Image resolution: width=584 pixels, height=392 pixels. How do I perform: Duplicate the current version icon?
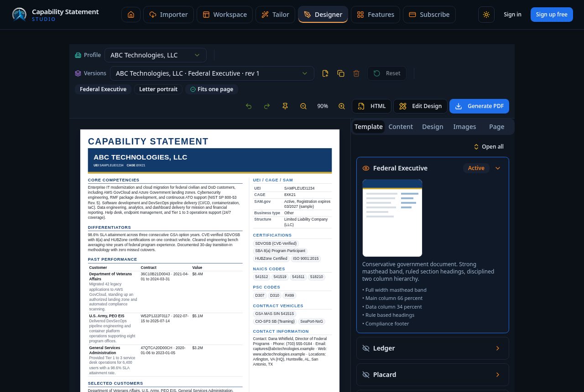(341, 73)
